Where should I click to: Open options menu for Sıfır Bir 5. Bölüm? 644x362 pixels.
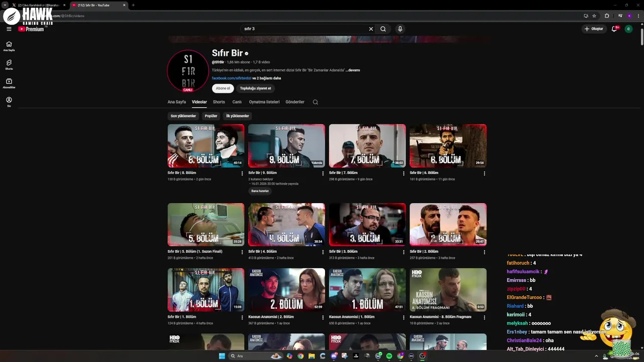coord(242,252)
